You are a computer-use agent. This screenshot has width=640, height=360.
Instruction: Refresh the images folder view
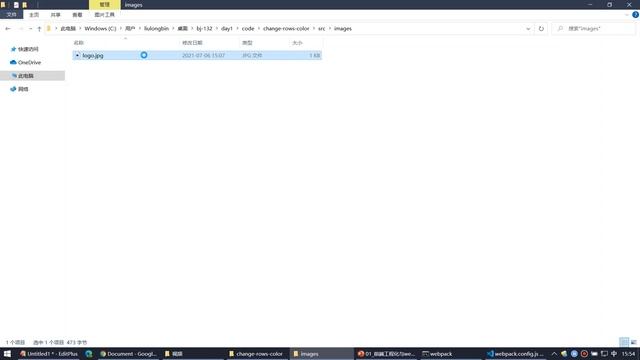click(x=541, y=29)
